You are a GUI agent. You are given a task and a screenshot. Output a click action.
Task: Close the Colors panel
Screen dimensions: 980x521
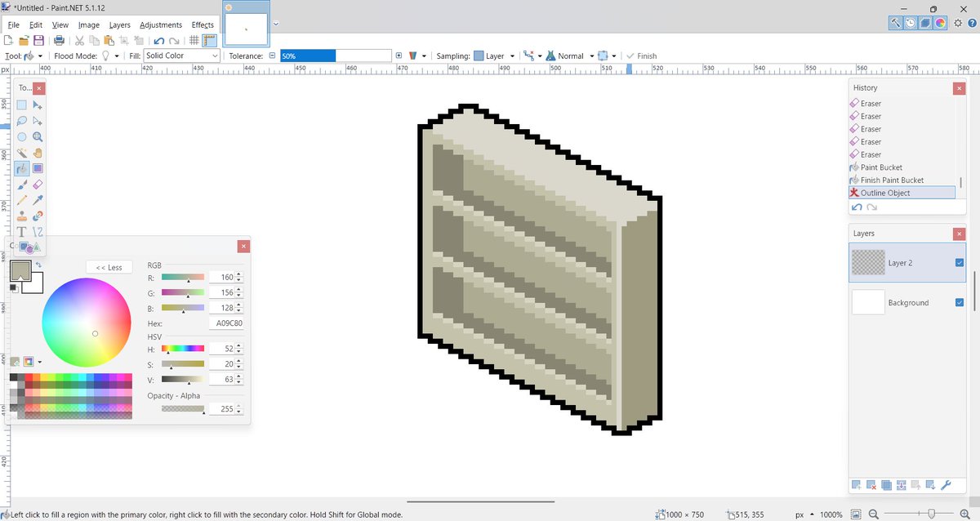click(x=243, y=246)
